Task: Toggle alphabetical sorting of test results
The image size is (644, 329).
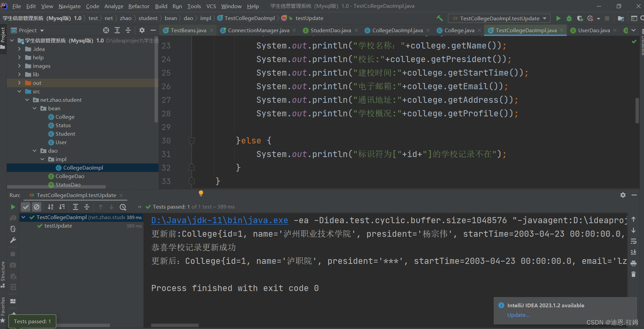Action: [x=51, y=207]
